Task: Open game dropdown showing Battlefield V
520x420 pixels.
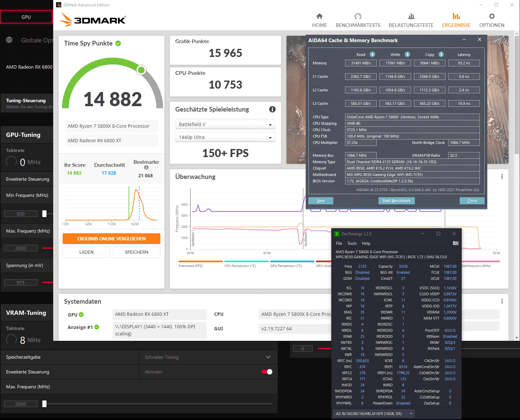Action: click(225, 124)
